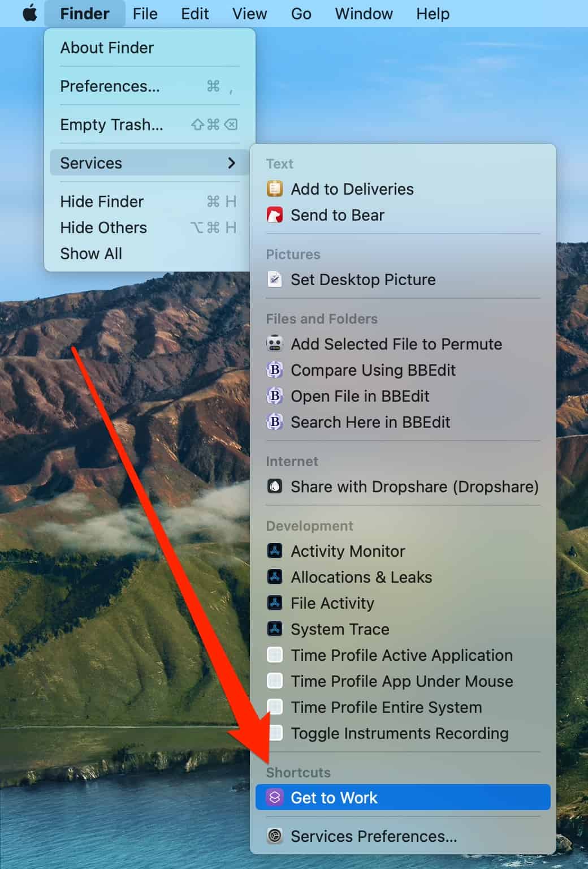Open the Apple logo menu
The width and height of the screenshot is (588, 869).
[30, 13]
